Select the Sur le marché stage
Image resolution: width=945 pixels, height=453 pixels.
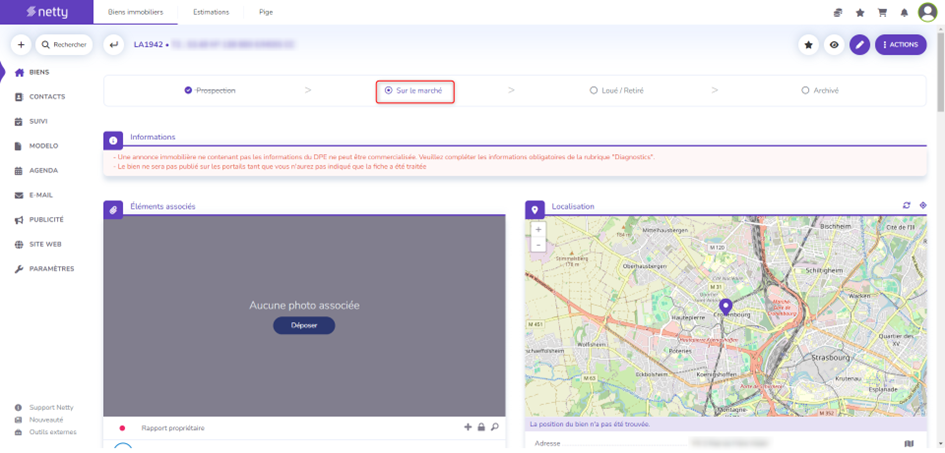(414, 90)
